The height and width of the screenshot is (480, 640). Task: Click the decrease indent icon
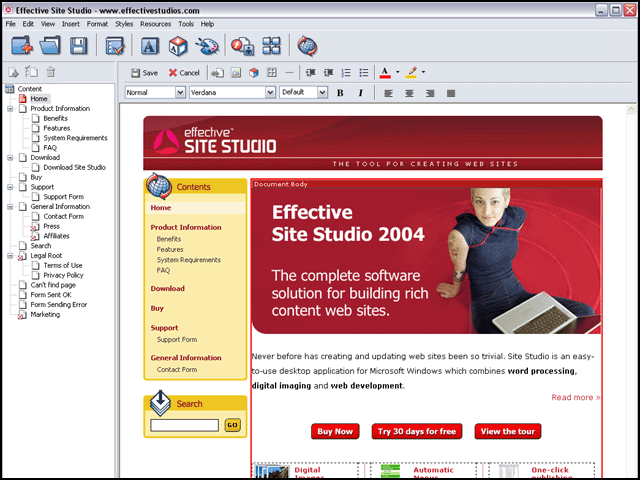[x=311, y=73]
